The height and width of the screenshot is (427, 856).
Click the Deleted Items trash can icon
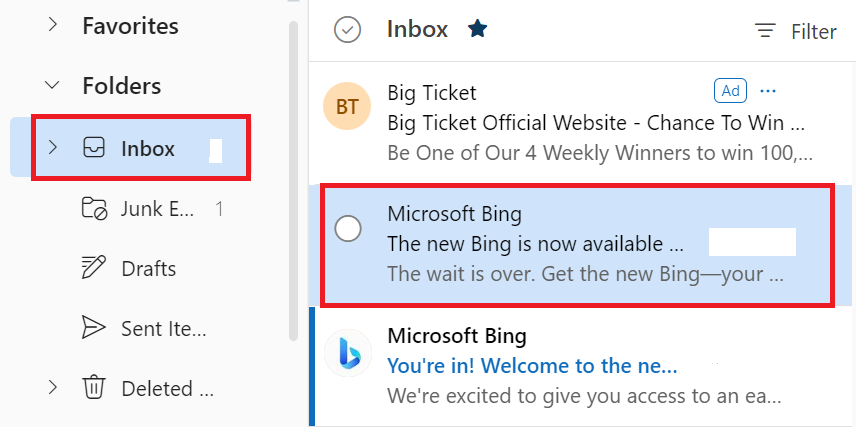pos(93,388)
